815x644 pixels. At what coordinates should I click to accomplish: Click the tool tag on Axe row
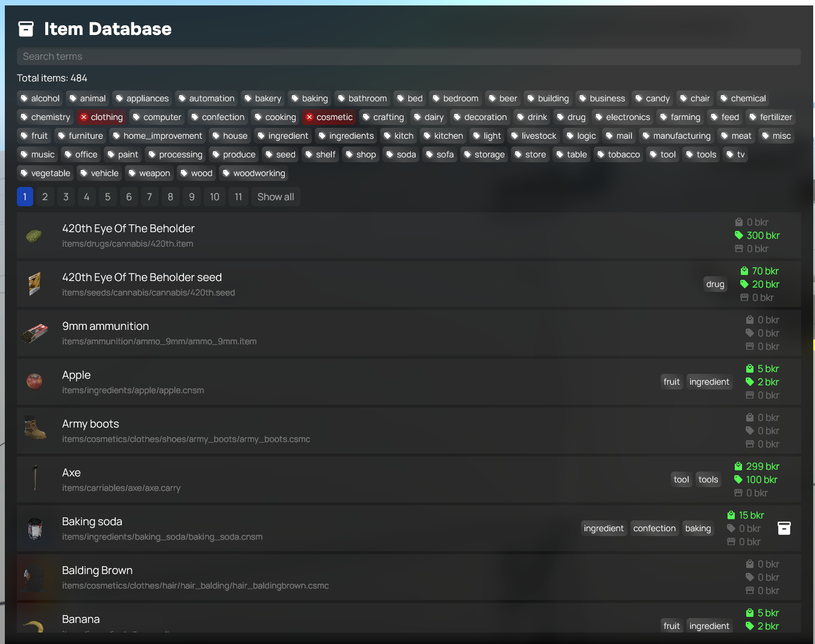(681, 479)
